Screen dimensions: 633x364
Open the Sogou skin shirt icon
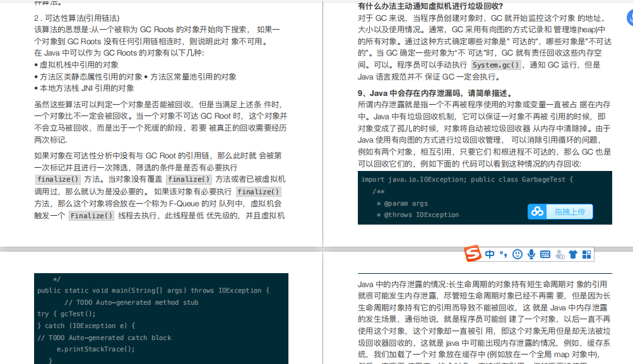coord(573,254)
